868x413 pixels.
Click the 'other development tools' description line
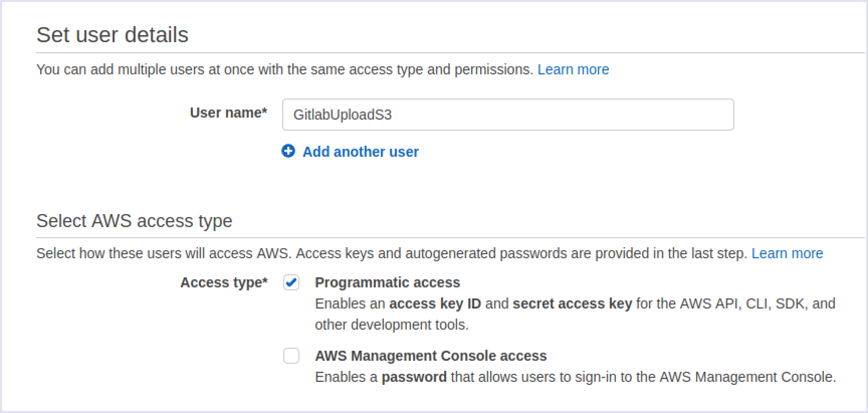(392, 325)
